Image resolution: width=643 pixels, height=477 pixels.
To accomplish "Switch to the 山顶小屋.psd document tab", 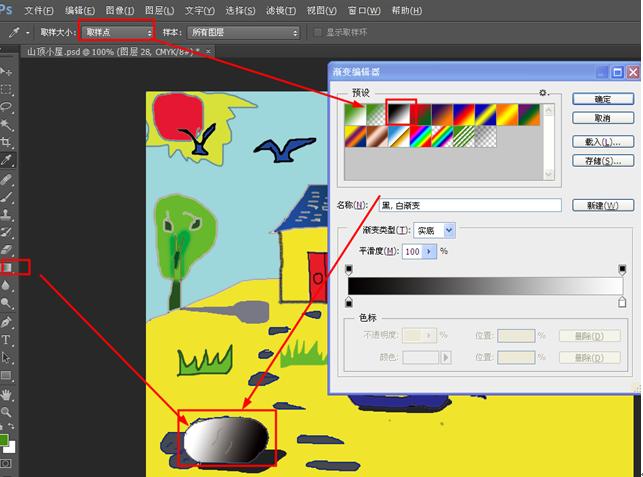I will pyautogui.click(x=110, y=50).
